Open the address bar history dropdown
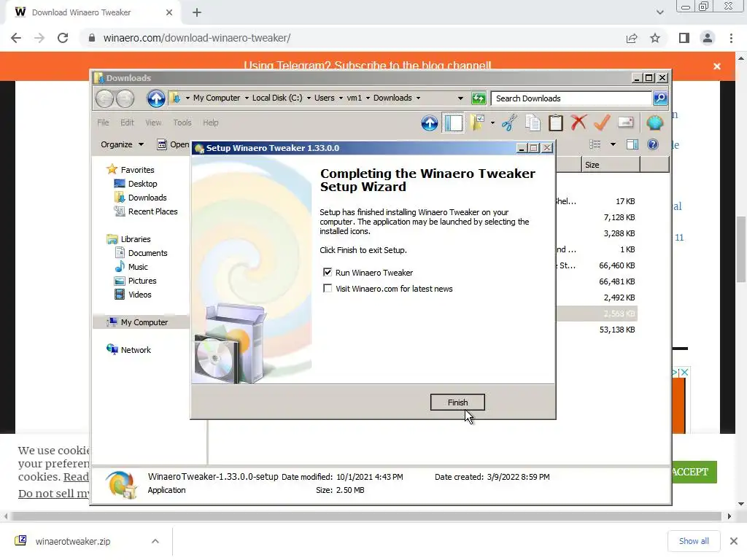Viewport: 747px width, 560px height. 460,98
